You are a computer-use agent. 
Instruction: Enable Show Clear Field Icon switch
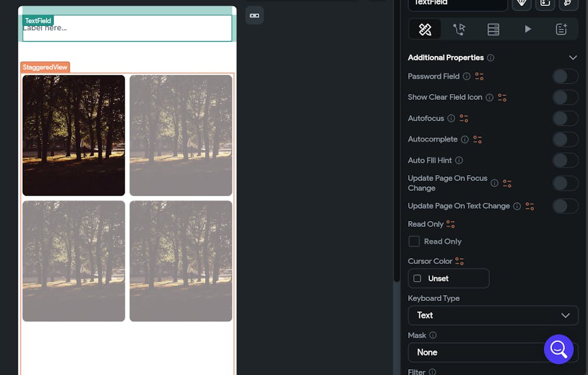(x=566, y=98)
